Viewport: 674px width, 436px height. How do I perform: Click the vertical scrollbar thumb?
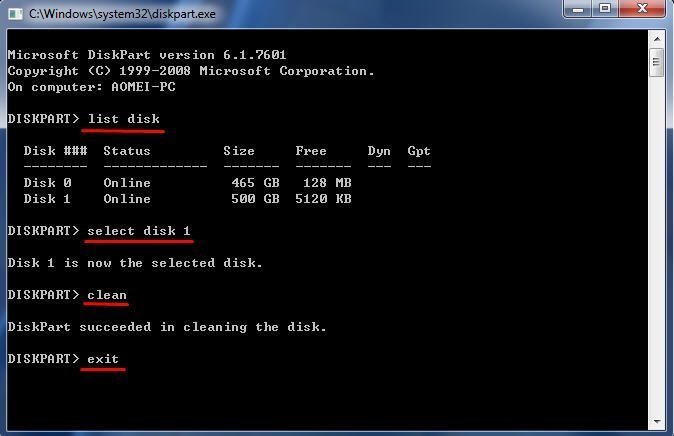(656, 64)
